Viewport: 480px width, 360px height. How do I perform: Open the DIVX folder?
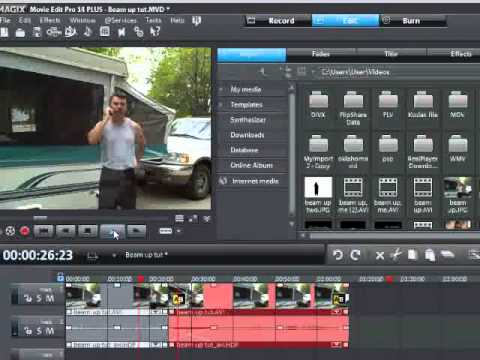pyautogui.click(x=318, y=100)
